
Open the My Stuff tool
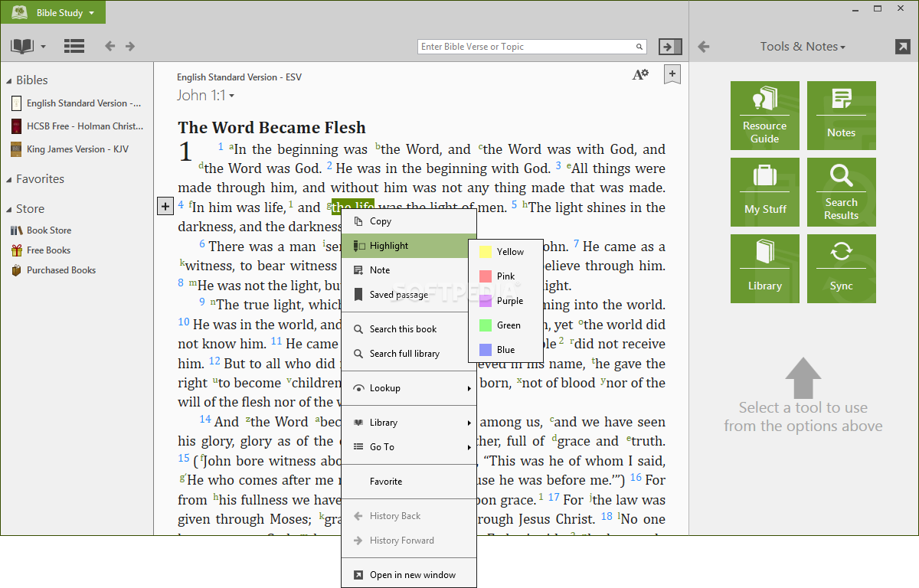coord(764,192)
